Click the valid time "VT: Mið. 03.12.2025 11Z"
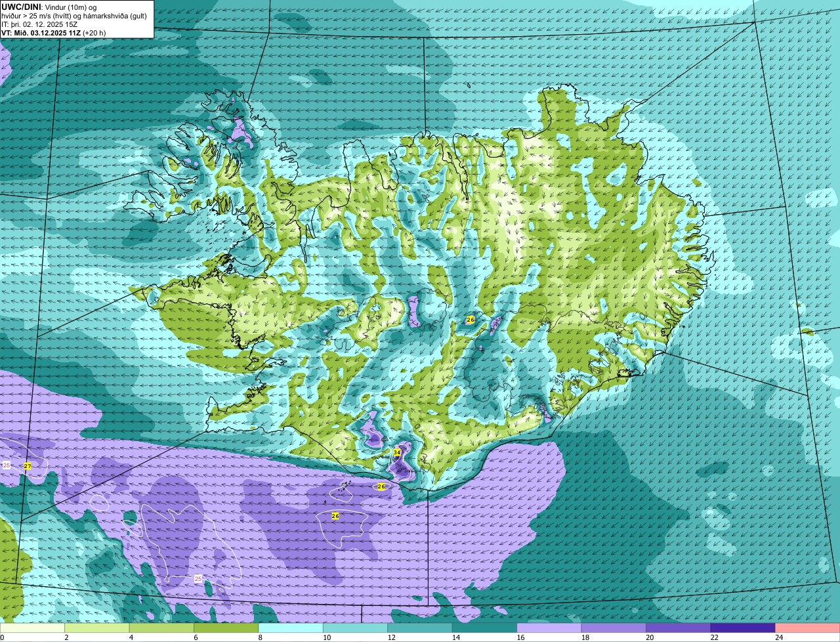 41,32
